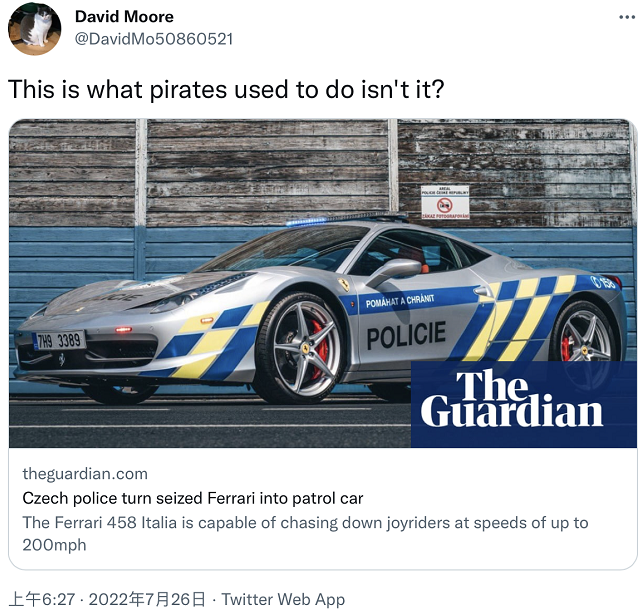The width and height of the screenshot is (643, 612).
Task: Click the Ferrari's front wheel
Action: 303,349
